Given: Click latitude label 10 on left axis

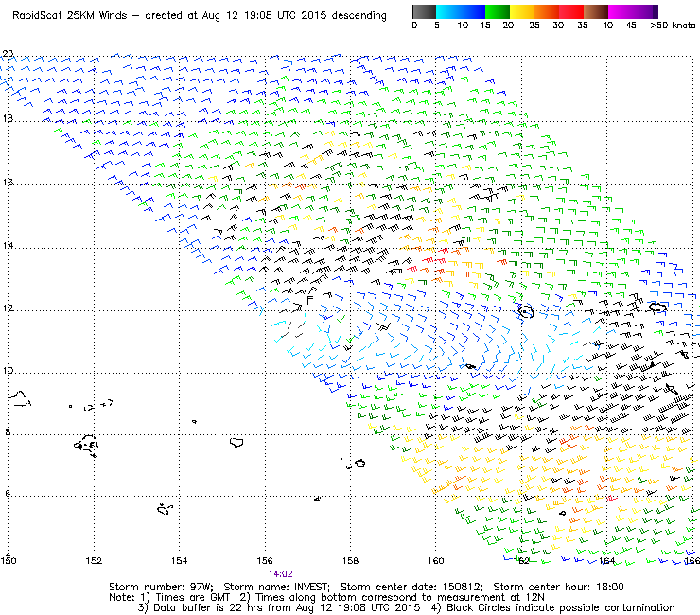Looking at the screenshot, I should 8,371.
